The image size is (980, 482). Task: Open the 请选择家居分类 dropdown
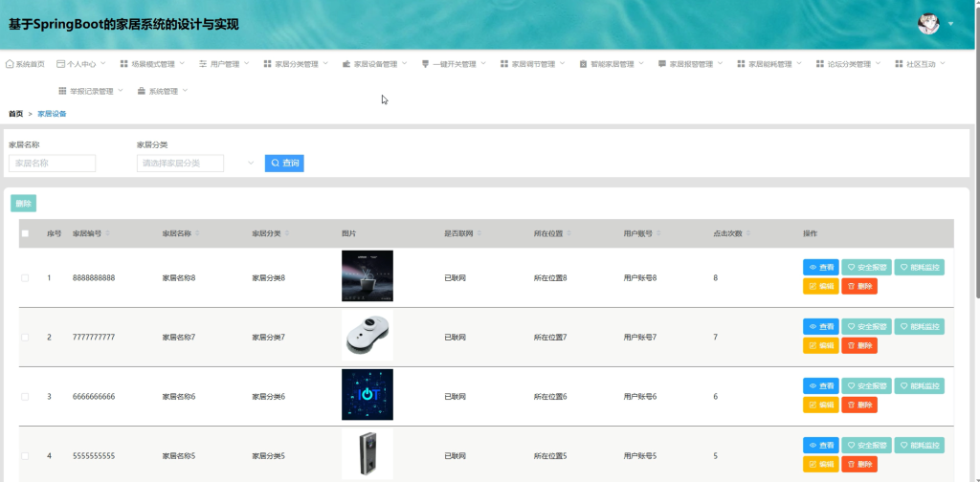click(x=196, y=163)
